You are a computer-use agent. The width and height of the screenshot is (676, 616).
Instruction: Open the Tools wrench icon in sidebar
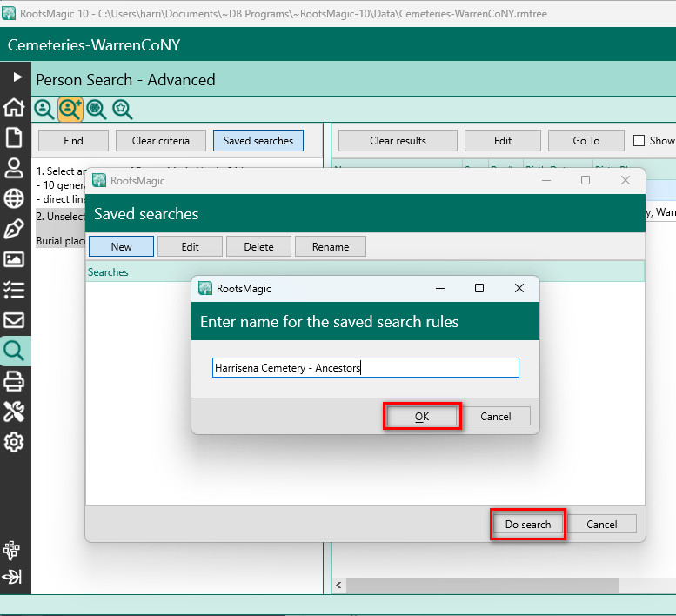tap(14, 412)
